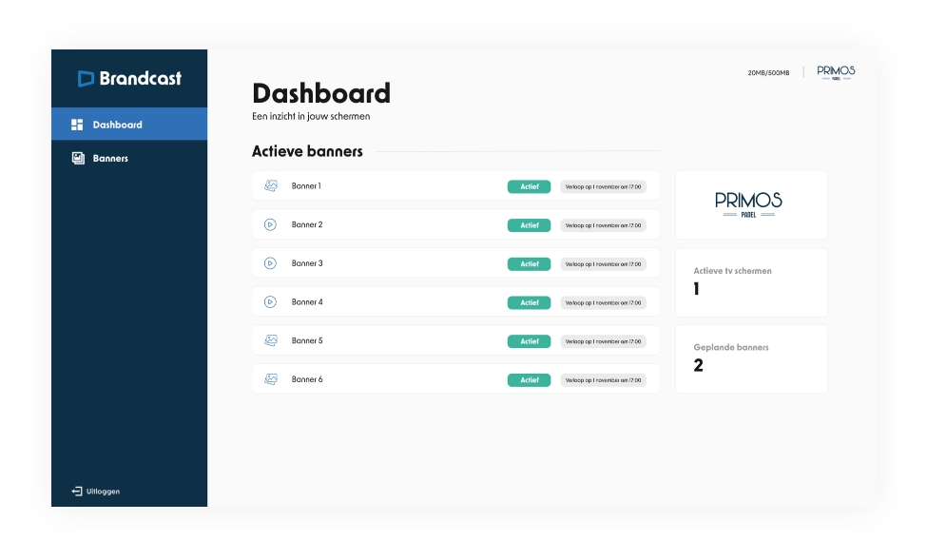Viewport: 927px width, 560px height.
Task: Click the image icon beside Banner 6
Action: point(270,379)
